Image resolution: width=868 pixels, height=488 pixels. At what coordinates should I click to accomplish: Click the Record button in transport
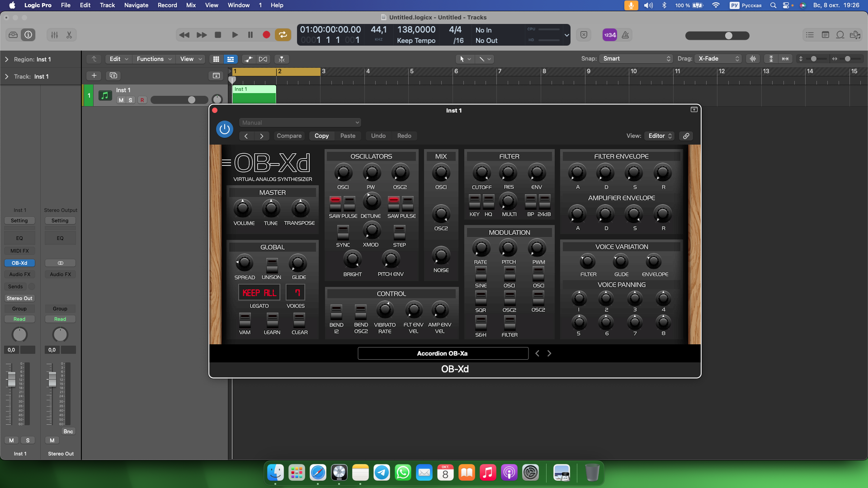[x=266, y=35]
